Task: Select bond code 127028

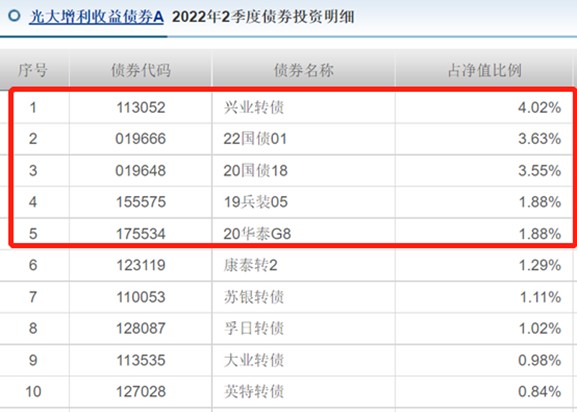Action: pyautogui.click(x=141, y=391)
